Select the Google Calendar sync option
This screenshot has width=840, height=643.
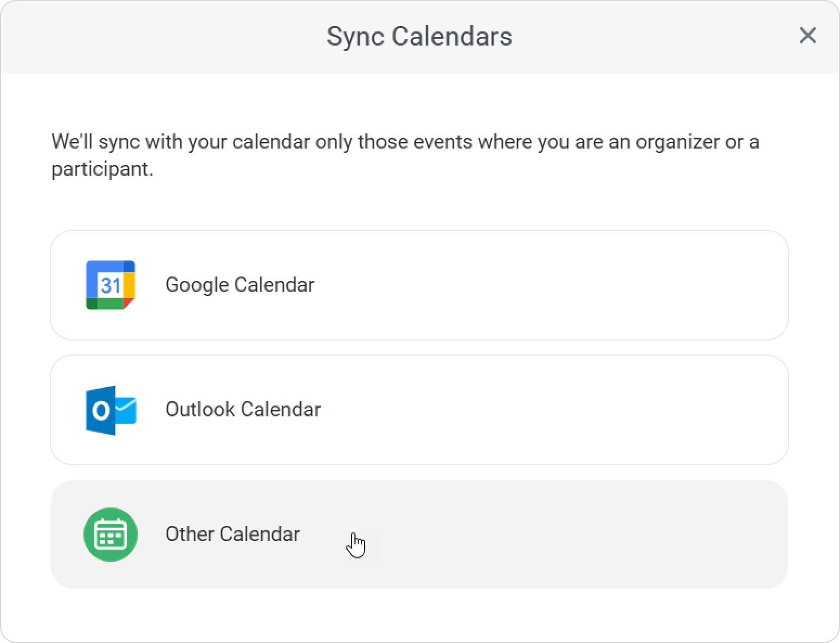click(x=419, y=285)
